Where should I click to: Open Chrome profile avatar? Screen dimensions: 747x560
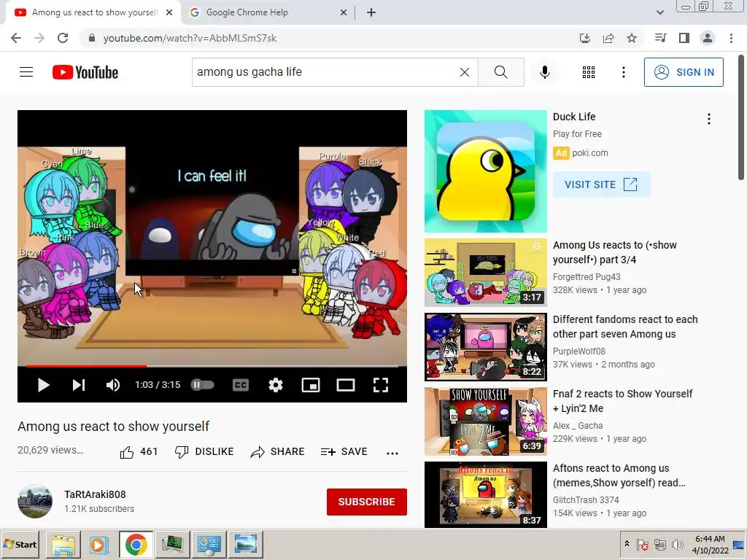click(708, 38)
